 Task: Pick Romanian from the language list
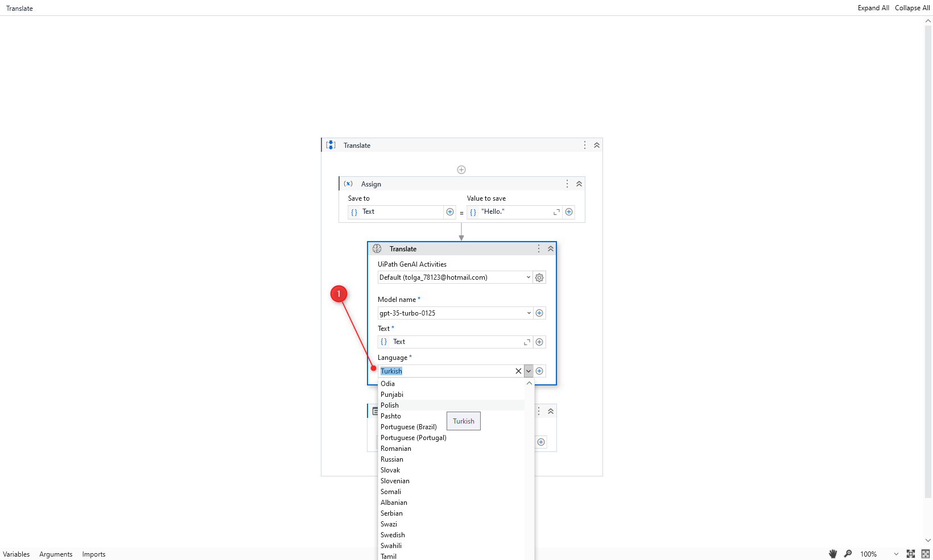coord(451,449)
